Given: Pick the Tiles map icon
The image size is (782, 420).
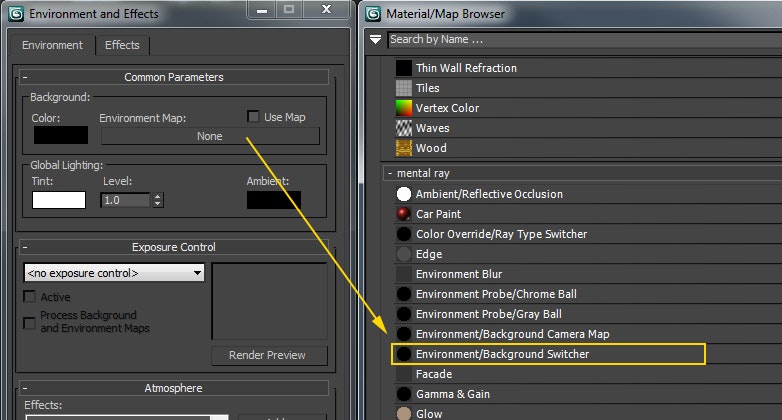Looking at the screenshot, I should tap(404, 88).
